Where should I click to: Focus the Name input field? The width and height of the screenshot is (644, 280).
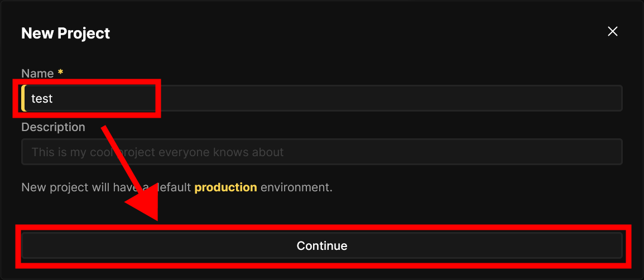click(335, 98)
